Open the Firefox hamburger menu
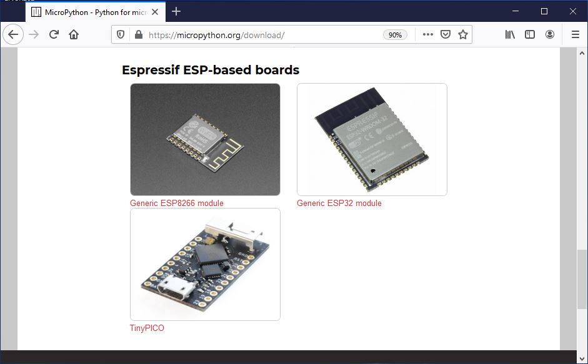Screen dimensions: 588x364 click(x=575, y=34)
